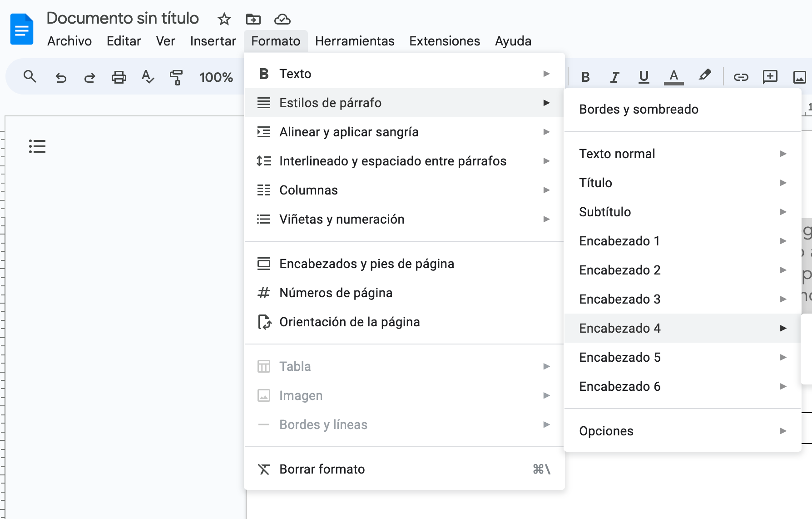This screenshot has width=812, height=519.
Task: Print the document with printer icon
Action: point(119,77)
